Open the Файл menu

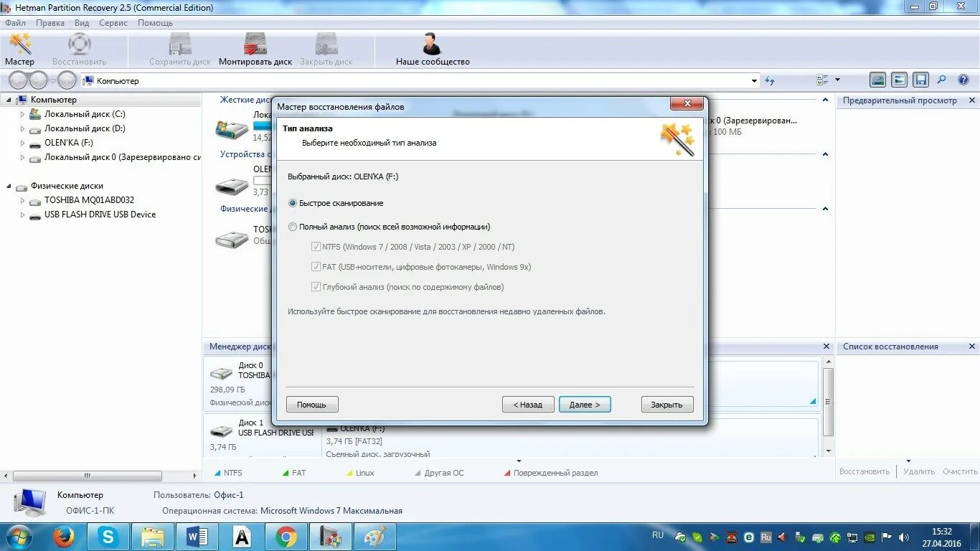[15, 23]
